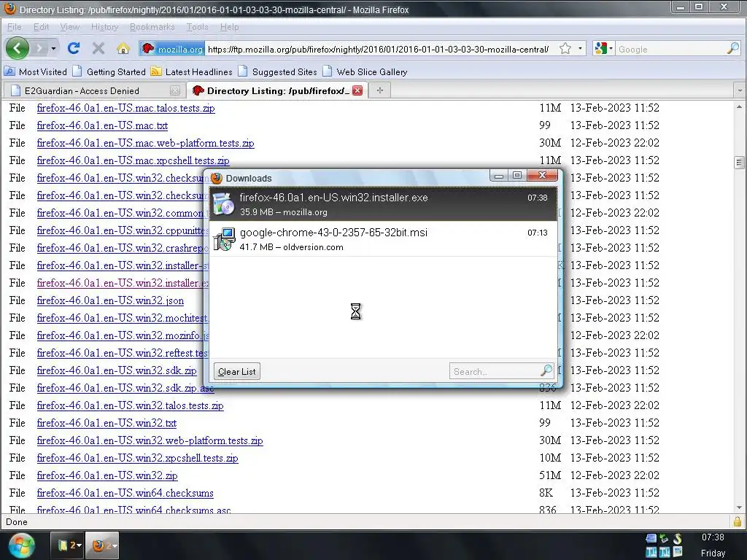Open the Bookmarks menu

152,27
